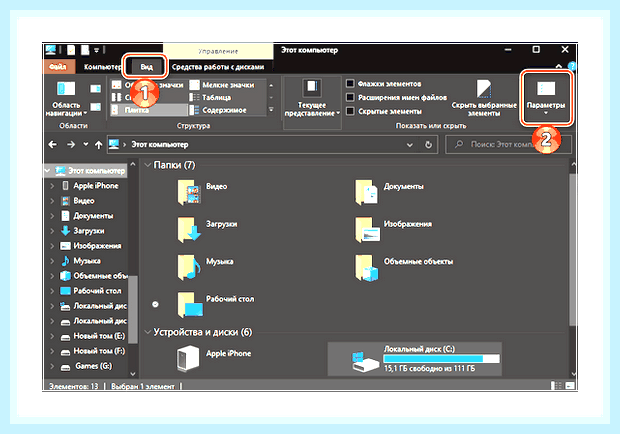
Task: Choose the Содержимое layout
Action: click(x=218, y=110)
